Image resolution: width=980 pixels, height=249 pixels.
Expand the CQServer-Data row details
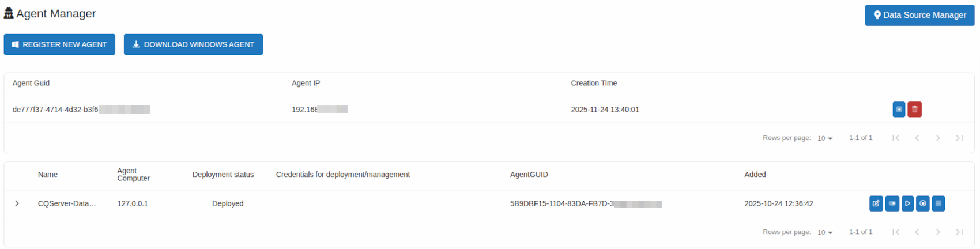[x=17, y=203]
